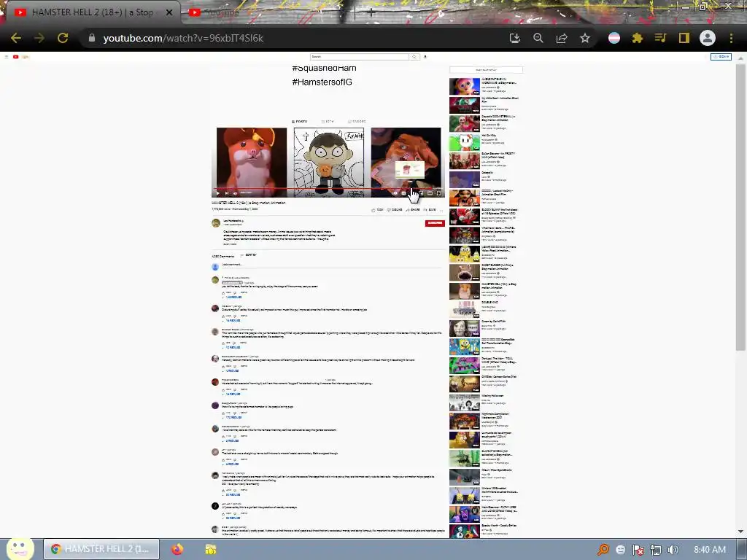
Task: Click the browser forward arrow
Action: coord(39,38)
